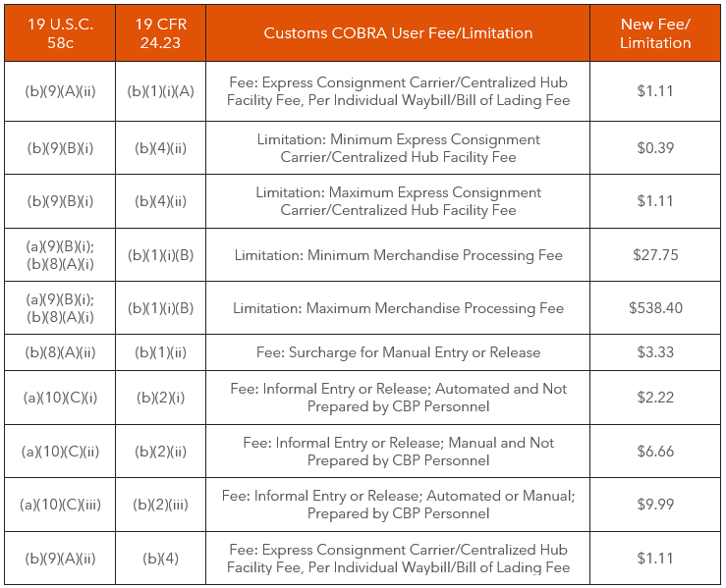726x588 pixels.
Task: Click the "New Fee/Limitation" column header
Action: (x=655, y=33)
